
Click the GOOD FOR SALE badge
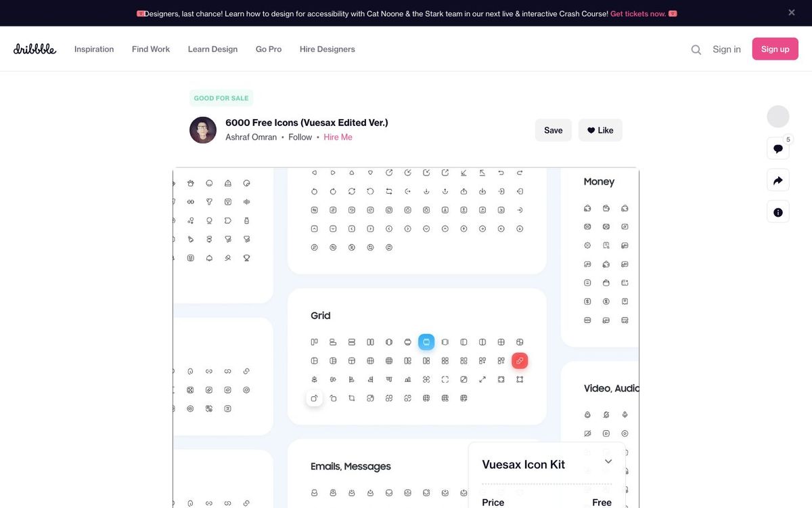tap(221, 98)
